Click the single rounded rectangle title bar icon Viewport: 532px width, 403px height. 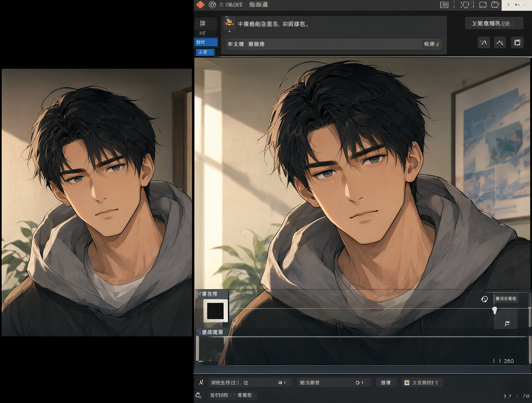483,5
